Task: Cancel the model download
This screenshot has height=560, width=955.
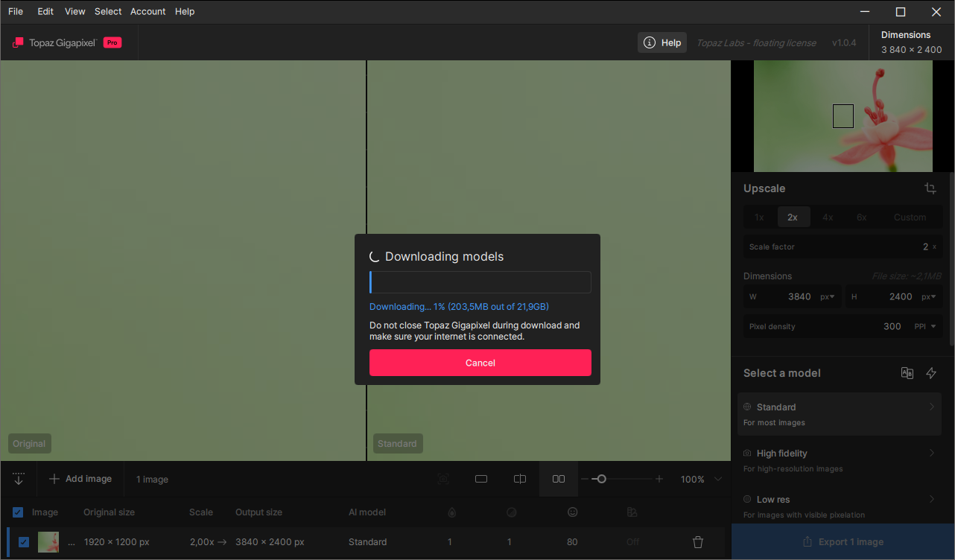Action: point(480,363)
